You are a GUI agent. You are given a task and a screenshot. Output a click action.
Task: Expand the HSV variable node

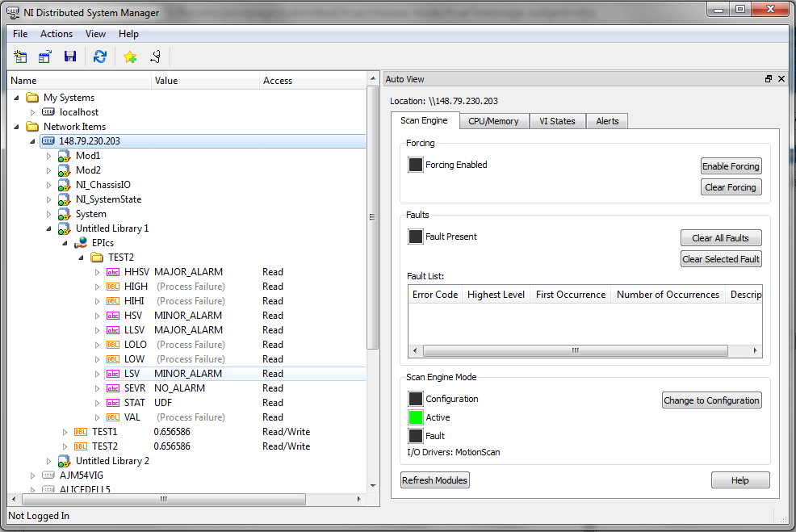click(x=97, y=316)
